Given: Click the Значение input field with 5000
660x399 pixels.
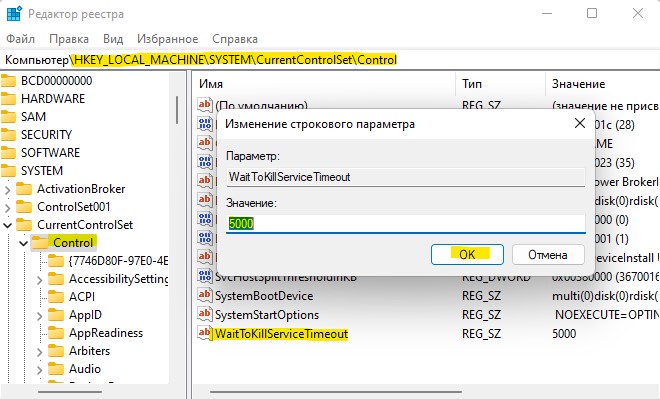Looking at the screenshot, I should (x=406, y=223).
